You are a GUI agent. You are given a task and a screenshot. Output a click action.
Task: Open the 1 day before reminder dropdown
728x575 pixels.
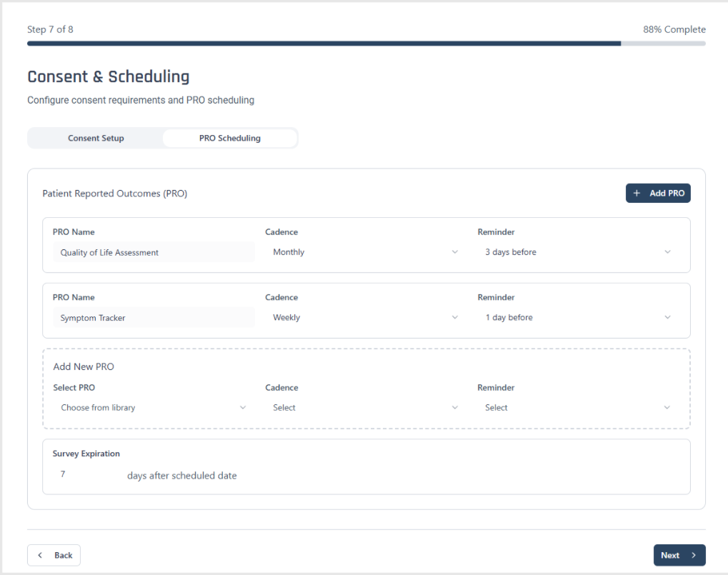(x=579, y=317)
